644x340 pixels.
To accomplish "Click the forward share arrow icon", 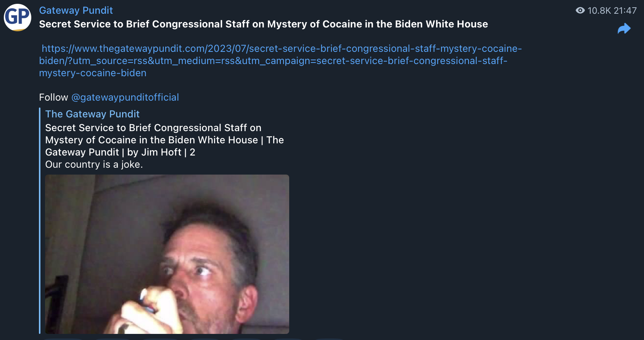I will point(624,29).
